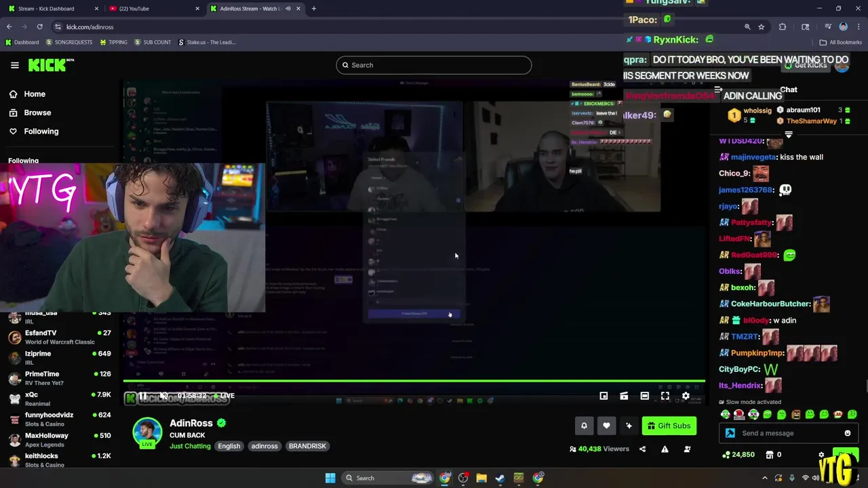Reload the current page
The width and height of the screenshot is (868, 488).
point(40,26)
